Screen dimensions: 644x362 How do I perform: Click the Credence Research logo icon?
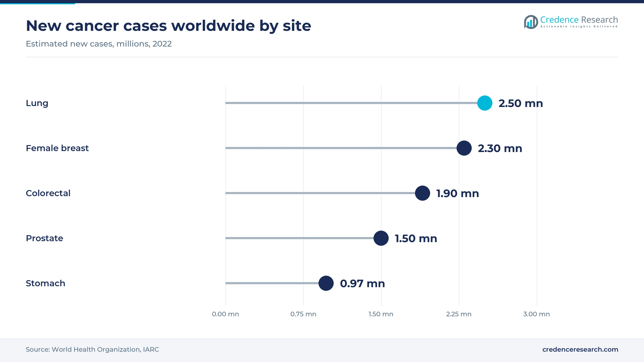point(531,22)
